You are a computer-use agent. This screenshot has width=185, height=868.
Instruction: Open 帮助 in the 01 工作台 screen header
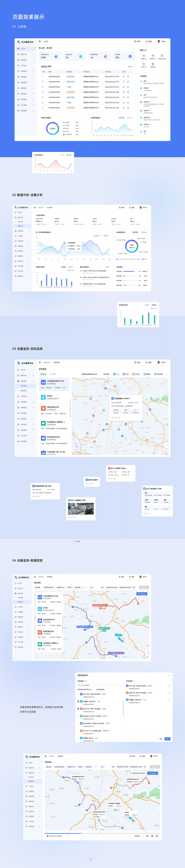pyautogui.click(x=137, y=41)
